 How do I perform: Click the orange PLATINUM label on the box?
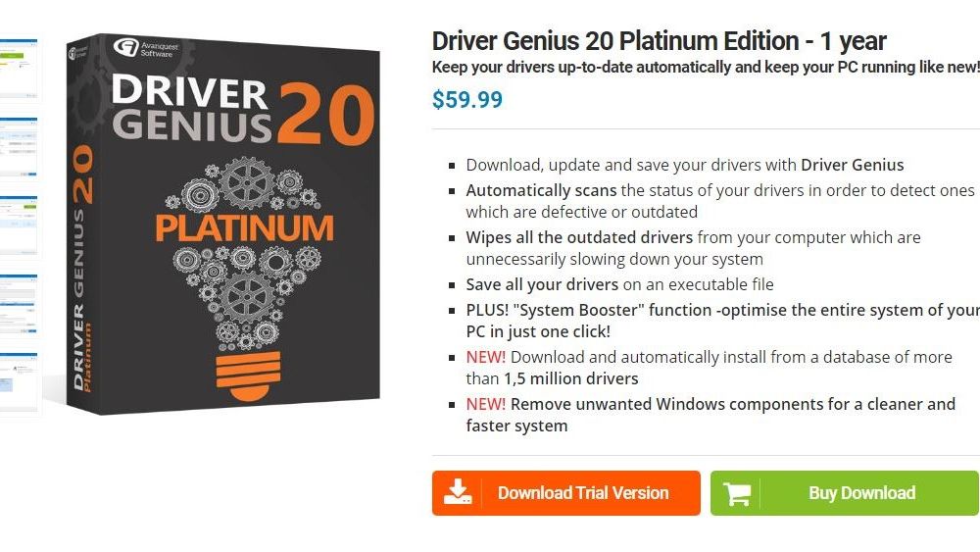[244, 228]
